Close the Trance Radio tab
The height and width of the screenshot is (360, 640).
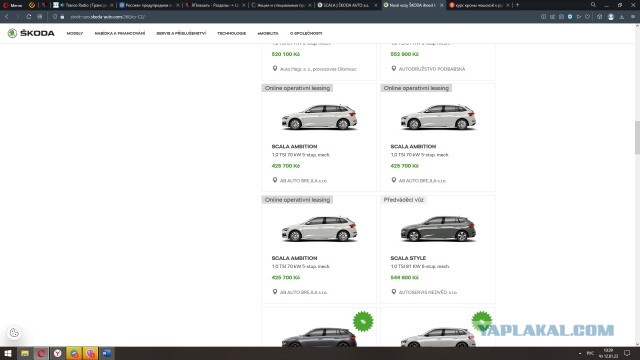point(111,5)
